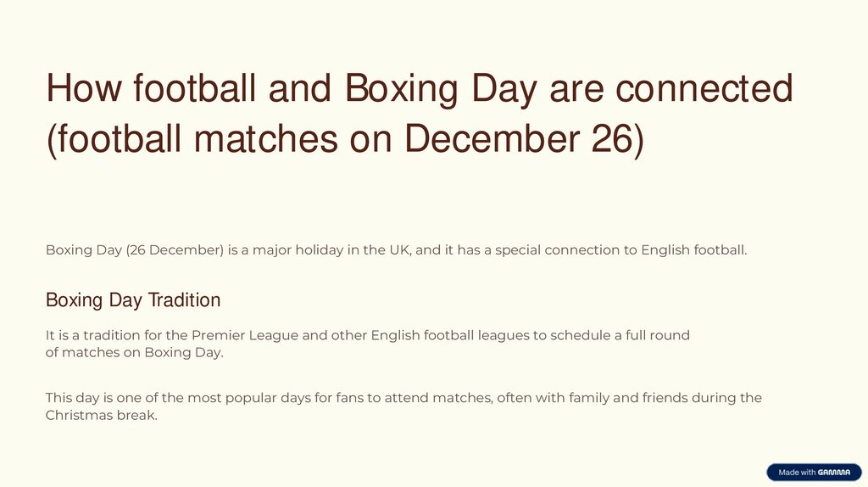868x487 pixels.
Task: Click the word 'connected' in the title
Action: point(704,89)
